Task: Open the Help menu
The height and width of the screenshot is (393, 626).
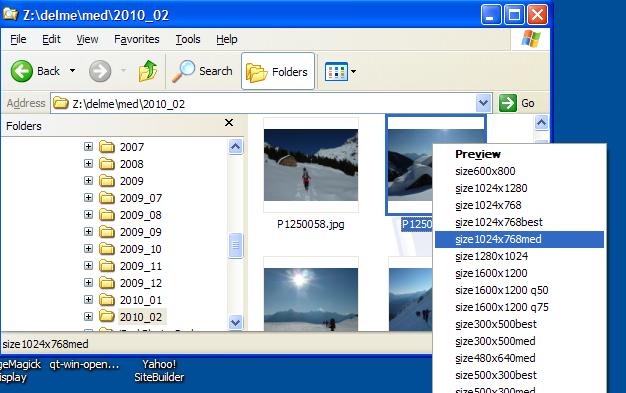Action: tap(226, 39)
